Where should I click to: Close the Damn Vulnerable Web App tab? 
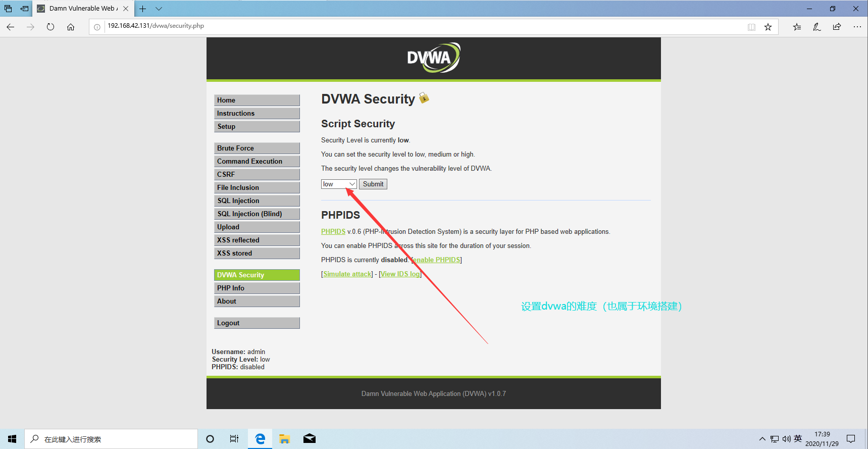click(126, 9)
